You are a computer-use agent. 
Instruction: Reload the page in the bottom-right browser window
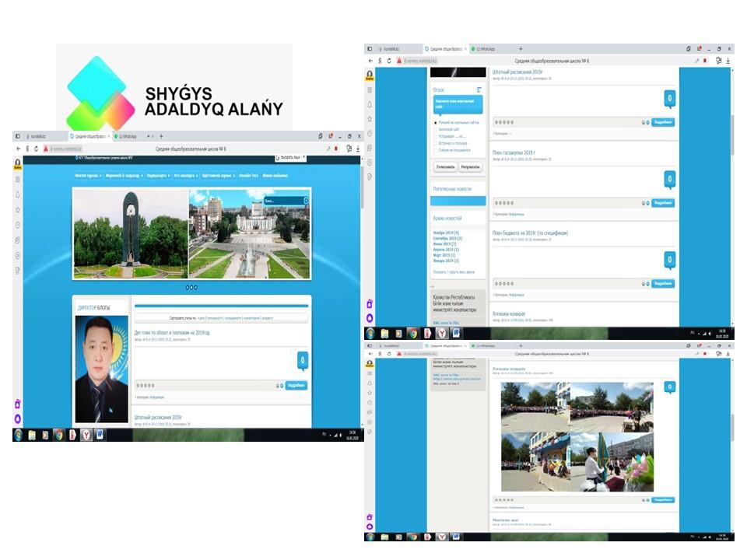[389, 354]
